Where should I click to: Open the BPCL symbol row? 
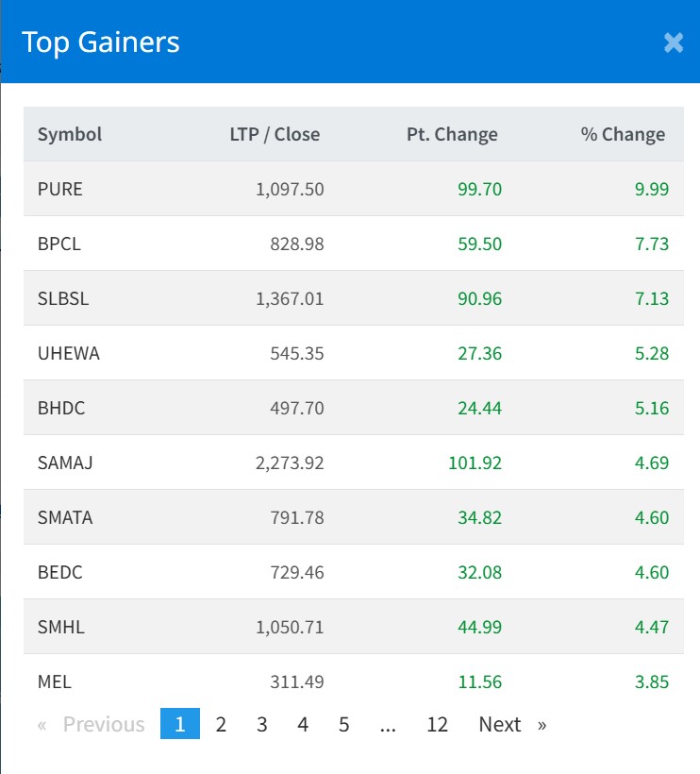pos(59,244)
